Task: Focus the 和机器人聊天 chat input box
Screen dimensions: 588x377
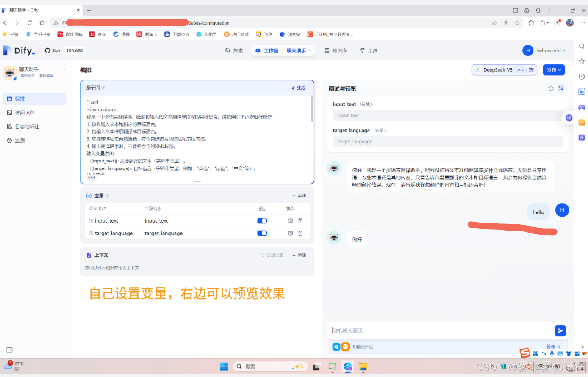Action: point(441,331)
